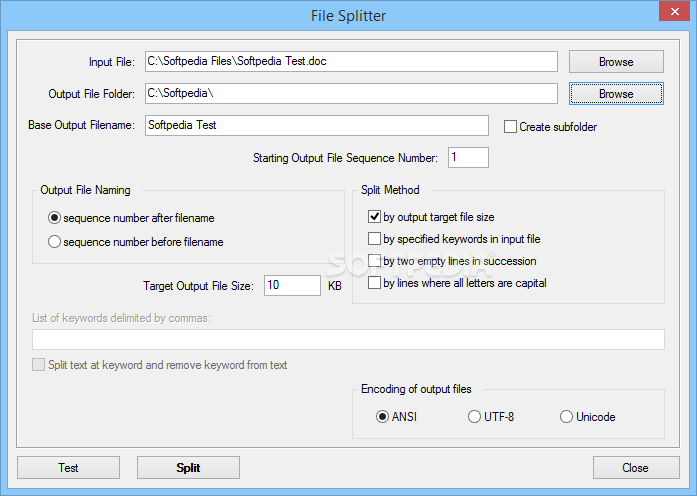Image resolution: width=697 pixels, height=496 pixels.
Task: Close the File Splitter window
Action: 674,12
